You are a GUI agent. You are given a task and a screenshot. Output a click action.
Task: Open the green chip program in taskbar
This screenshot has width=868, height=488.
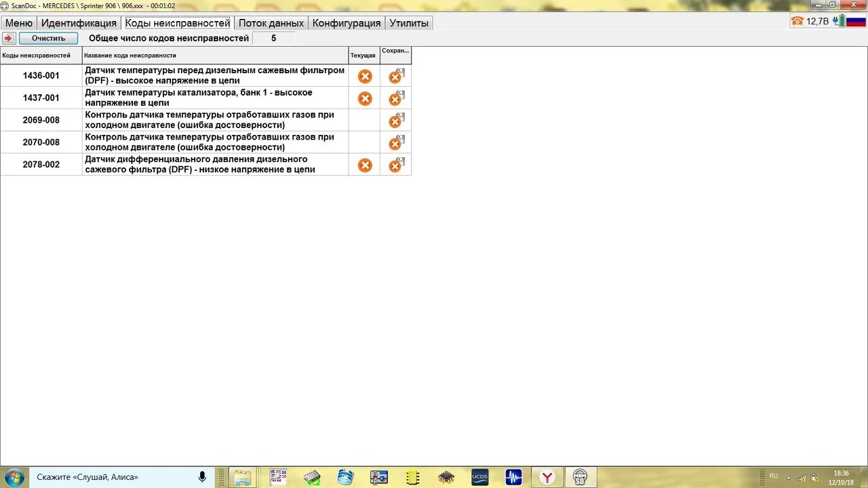point(312,477)
